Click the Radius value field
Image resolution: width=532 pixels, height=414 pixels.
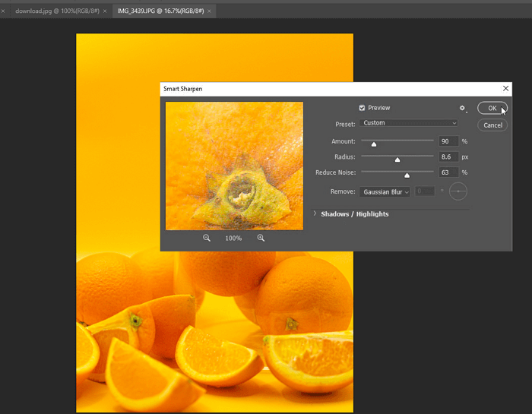tap(448, 157)
